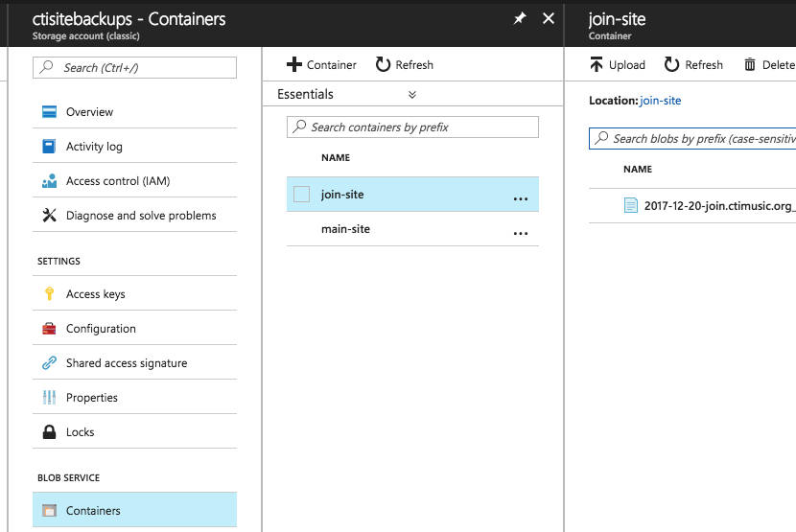
Task: Open Access keys settings
Action: (x=134, y=294)
